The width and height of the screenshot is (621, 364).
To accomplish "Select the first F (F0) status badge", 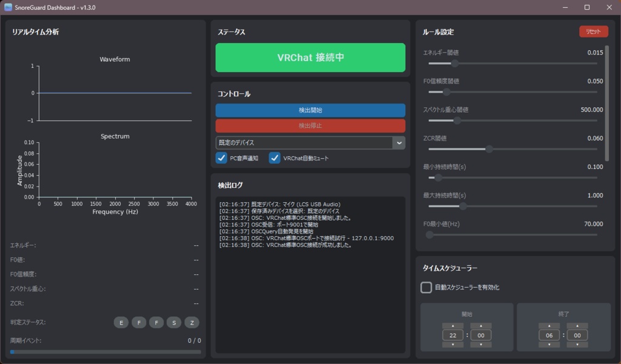I will click(139, 322).
